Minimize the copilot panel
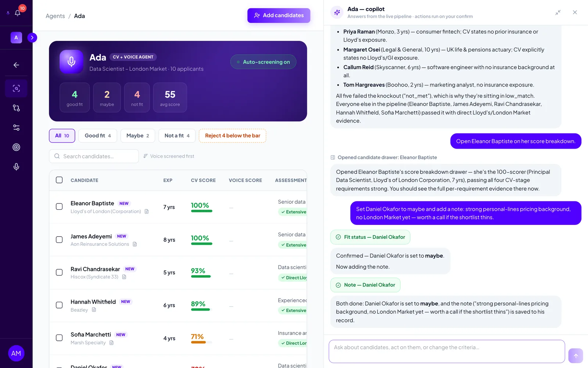The height and width of the screenshot is (368, 588). [558, 13]
